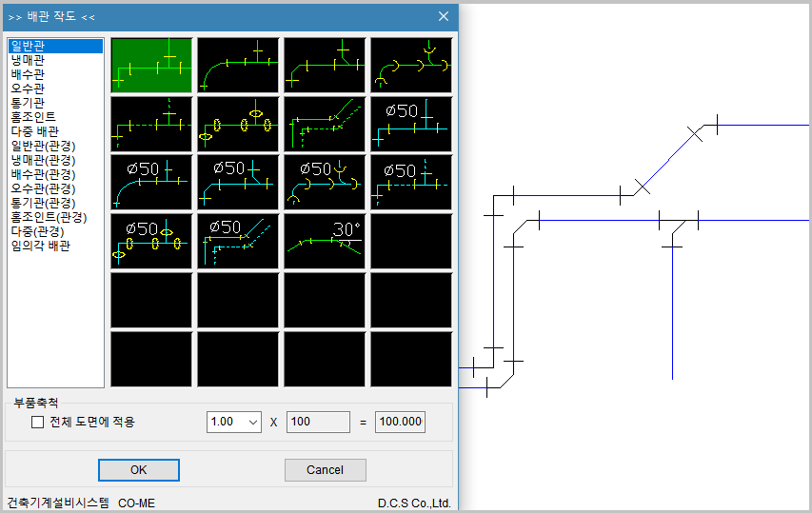Select the dashed straight pipe with tee thumbnail
Viewport: 812px width, 513px height.
click(x=152, y=124)
